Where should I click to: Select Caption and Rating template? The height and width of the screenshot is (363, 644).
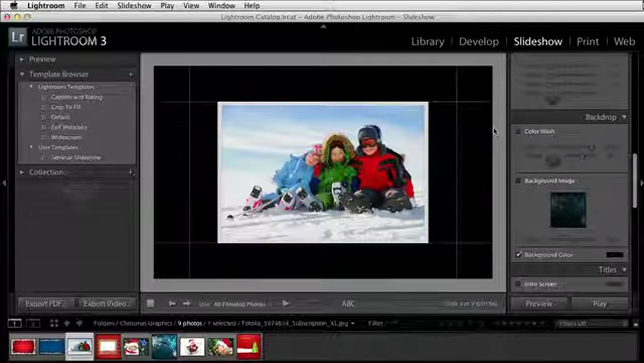pyautogui.click(x=76, y=97)
